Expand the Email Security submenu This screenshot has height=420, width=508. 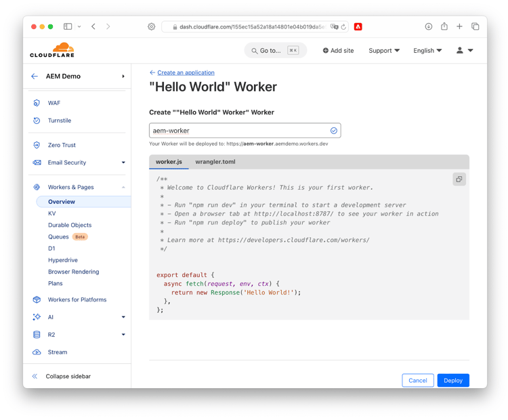[123, 163]
